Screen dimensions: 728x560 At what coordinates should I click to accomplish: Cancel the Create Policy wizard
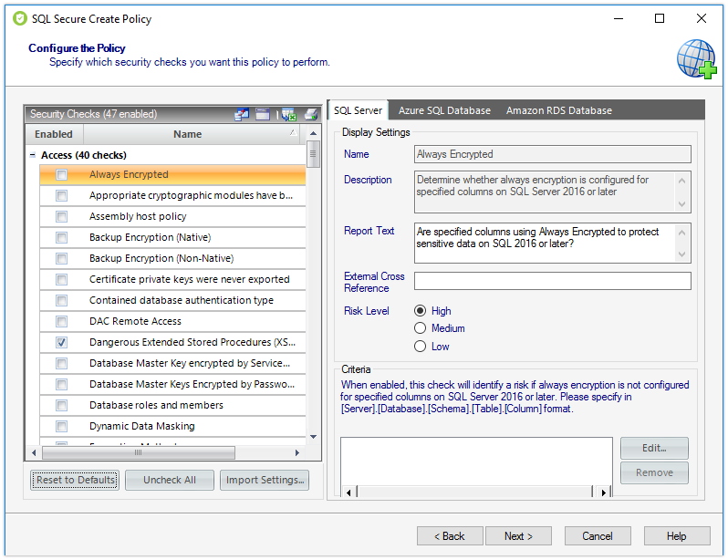pos(598,536)
